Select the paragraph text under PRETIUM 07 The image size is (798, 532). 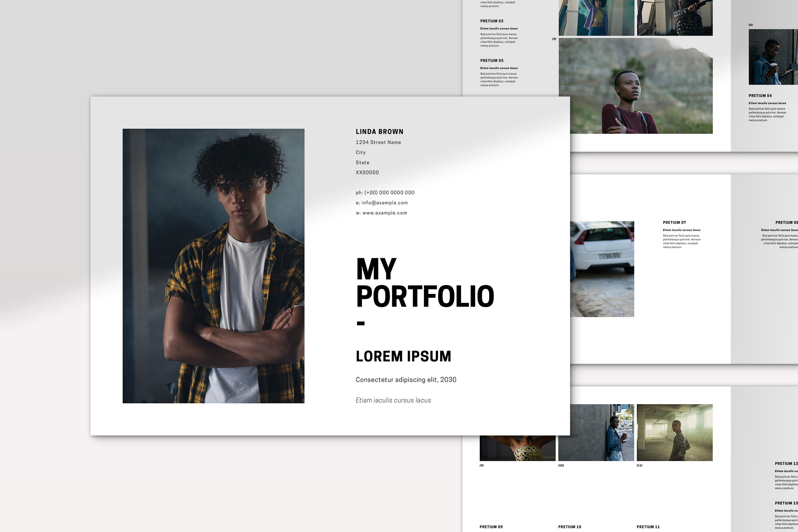pos(682,241)
